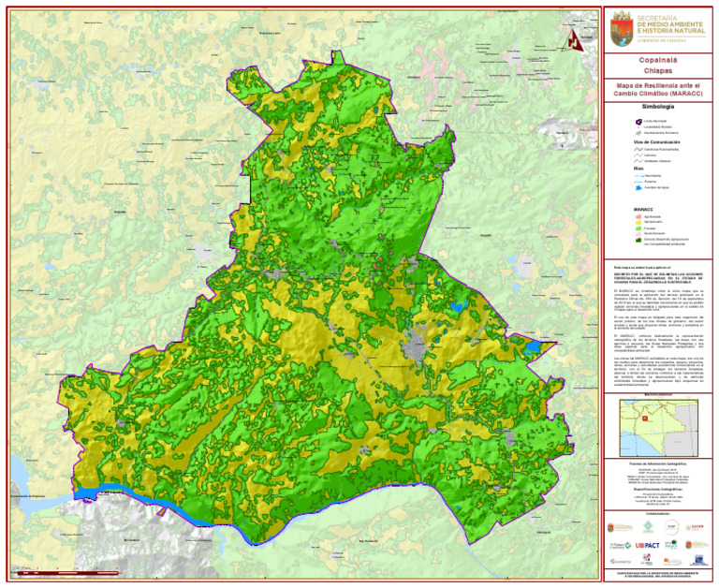Viewport: 719px width, 588px height.
Task: Click the SADER collaborator logo
Action: [695, 527]
